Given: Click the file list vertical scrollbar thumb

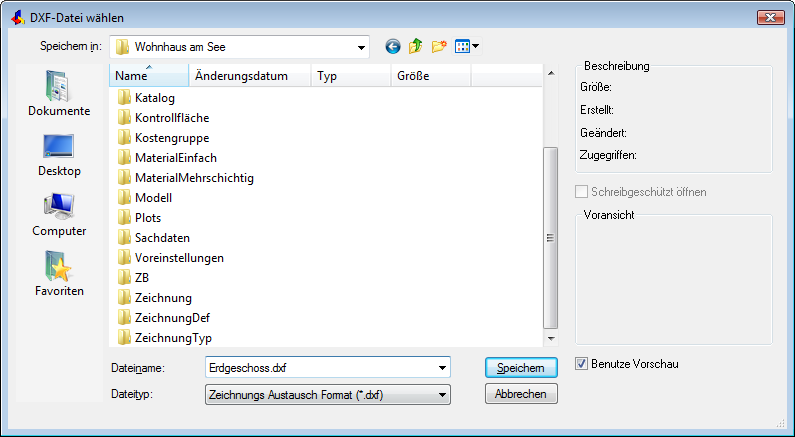Looking at the screenshot, I should click(x=551, y=238).
